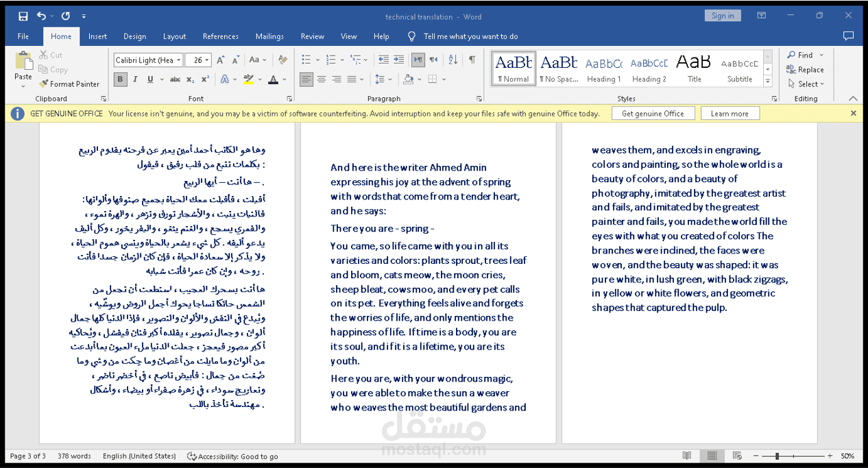Align text to the right
The width and height of the screenshot is (868, 468).
tap(337, 79)
